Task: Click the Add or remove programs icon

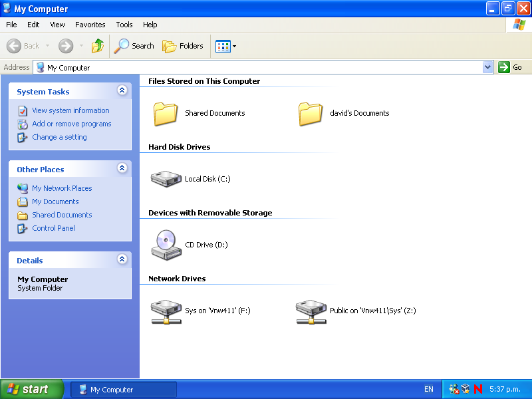Action: tap(23, 124)
